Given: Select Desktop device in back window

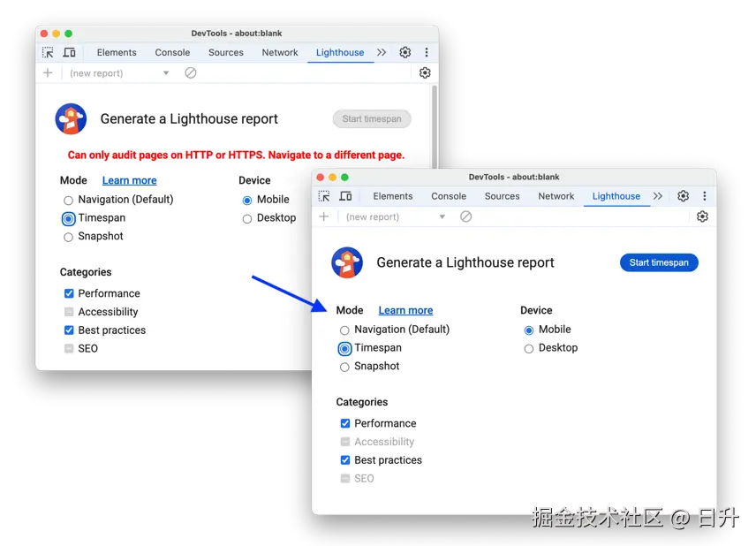Looking at the screenshot, I should [x=247, y=218].
